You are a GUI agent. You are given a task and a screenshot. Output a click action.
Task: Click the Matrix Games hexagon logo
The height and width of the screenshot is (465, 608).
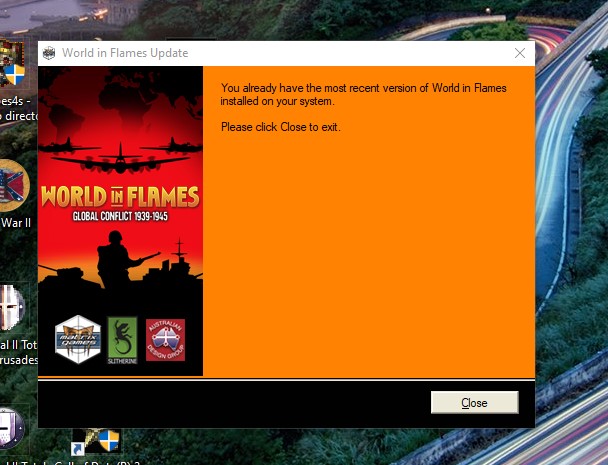click(78, 339)
